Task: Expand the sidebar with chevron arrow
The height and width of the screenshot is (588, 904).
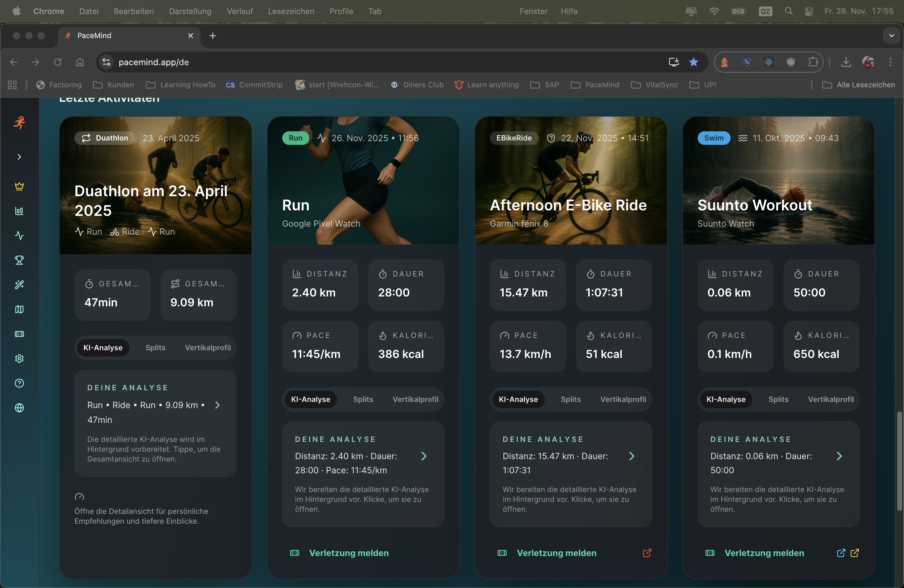Action: 19,157
